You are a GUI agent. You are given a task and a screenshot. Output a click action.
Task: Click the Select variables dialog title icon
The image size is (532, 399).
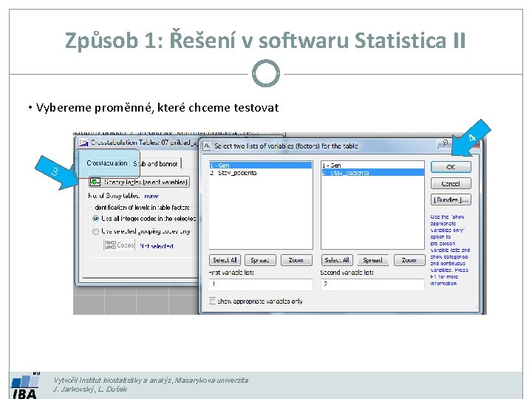coord(207,146)
